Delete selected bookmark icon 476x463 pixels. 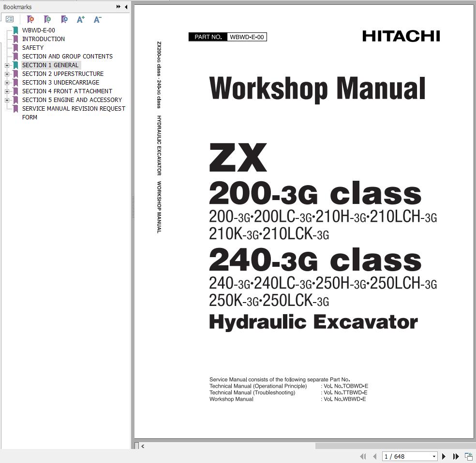coord(30,19)
